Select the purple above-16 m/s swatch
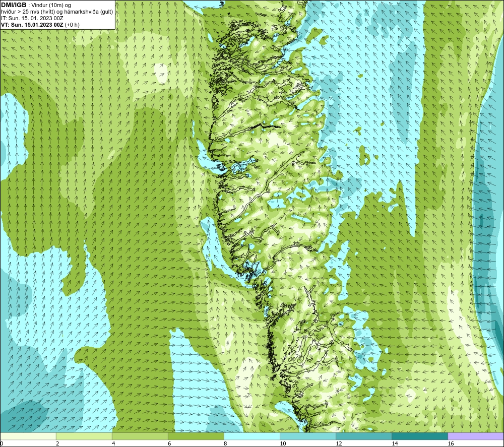Image resolution: width=504 pixels, height=447 pixels. click(476, 436)
